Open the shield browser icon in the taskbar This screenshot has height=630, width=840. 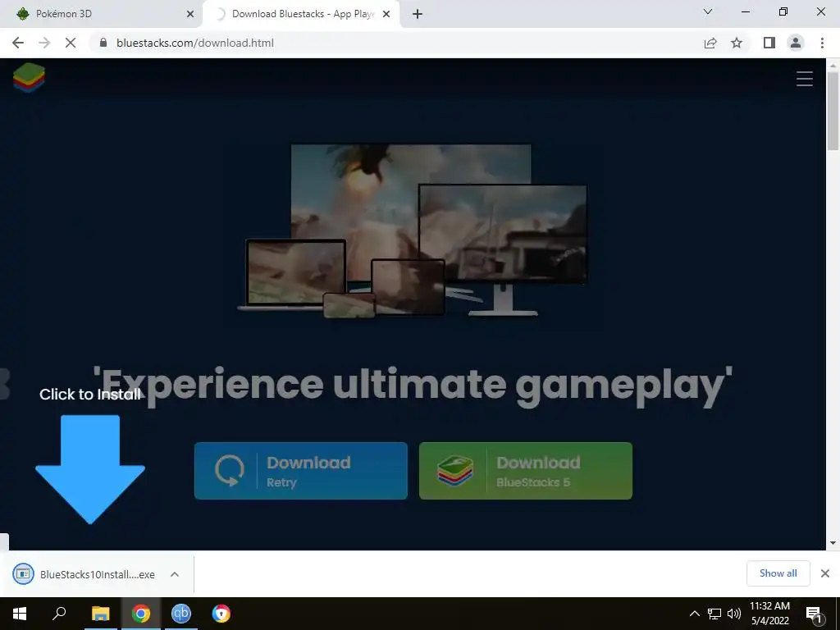pos(221,614)
